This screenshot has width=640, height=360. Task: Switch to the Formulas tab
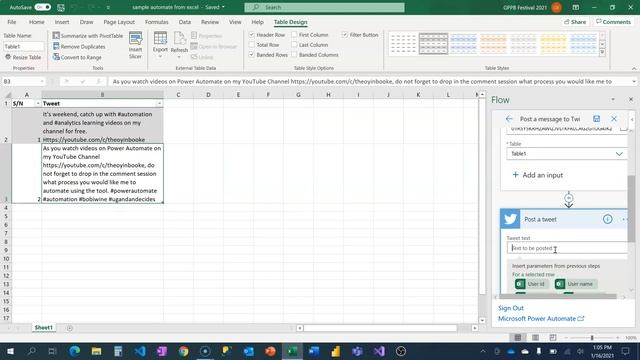[156, 22]
